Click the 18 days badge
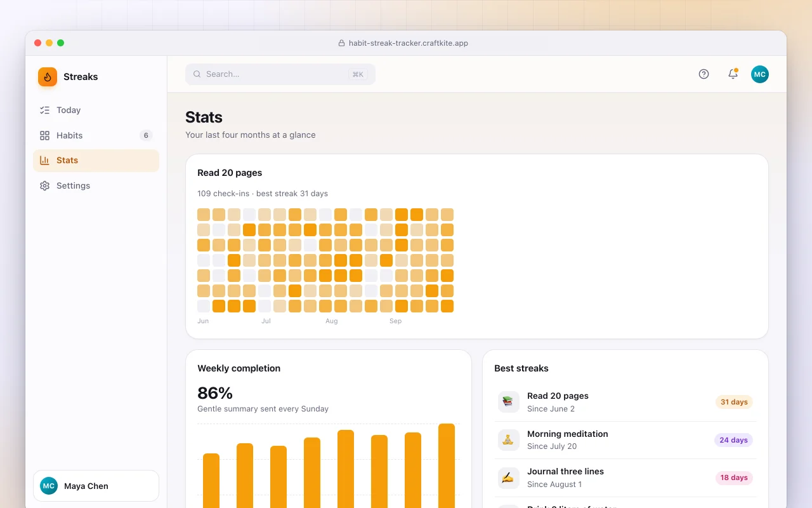 point(734,478)
